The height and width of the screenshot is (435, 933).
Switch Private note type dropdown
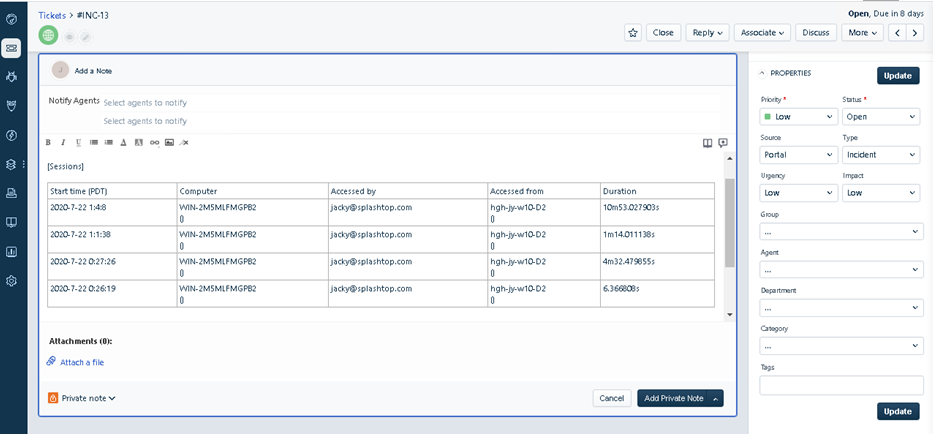point(82,398)
